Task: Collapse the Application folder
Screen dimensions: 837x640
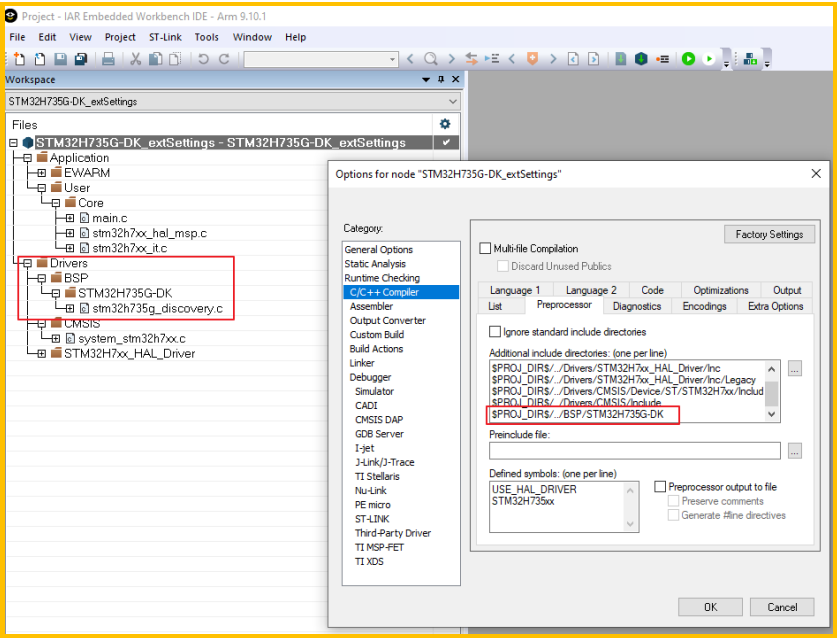Action: pyautogui.click(x=28, y=158)
